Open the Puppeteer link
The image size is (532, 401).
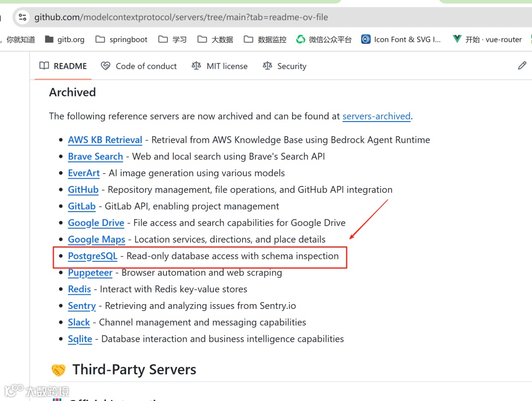click(x=90, y=273)
